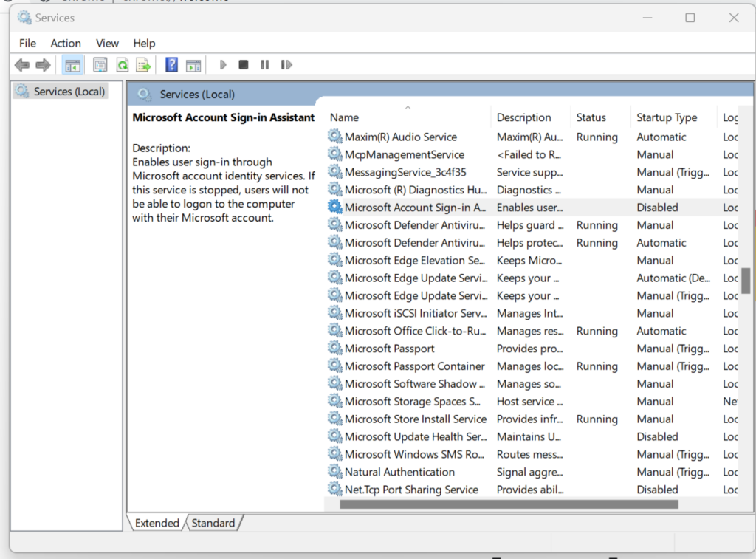The image size is (756, 559).
Task: Toggle Show/Hide Console Tree icon
Action: coord(73,65)
